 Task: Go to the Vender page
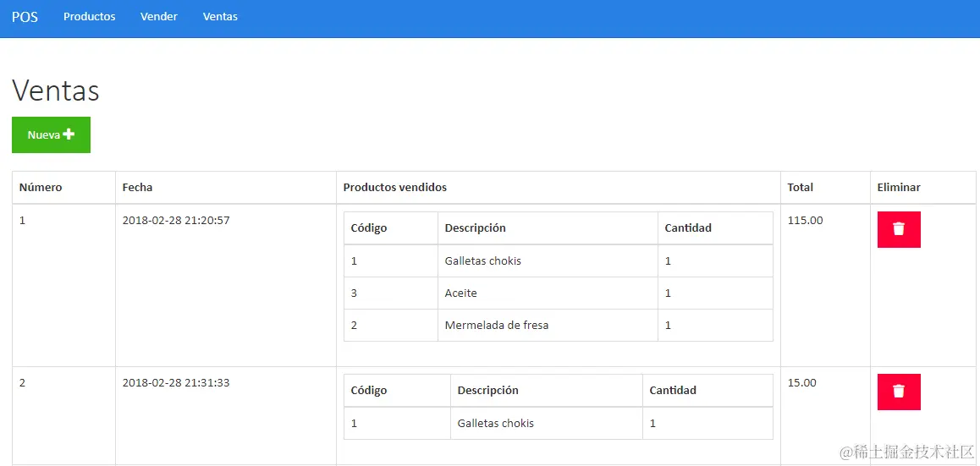pos(159,17)
